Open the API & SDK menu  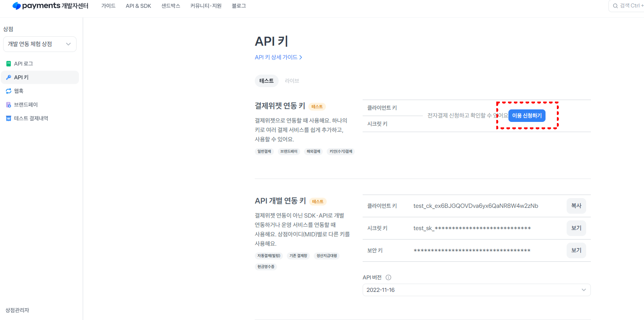(x=138, y=6)
